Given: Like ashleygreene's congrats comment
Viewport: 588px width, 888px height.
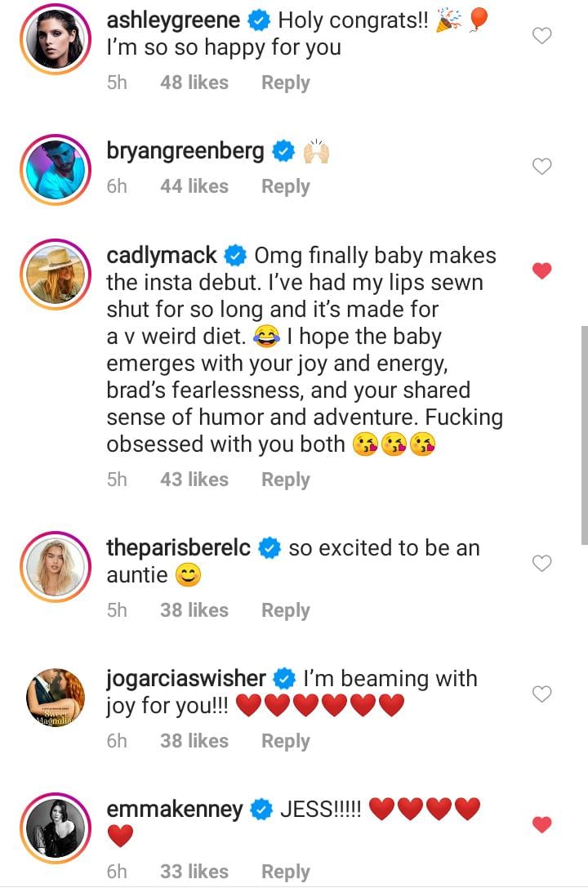Looking at the screenshot, I should (541, 35).
